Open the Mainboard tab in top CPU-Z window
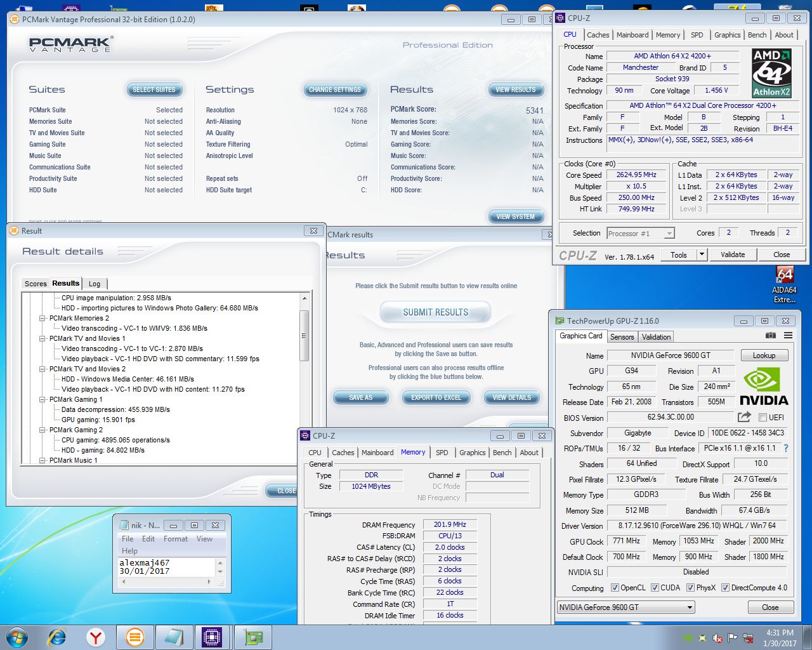The width and height of the screenshot is (812, 650). (632, 35)
